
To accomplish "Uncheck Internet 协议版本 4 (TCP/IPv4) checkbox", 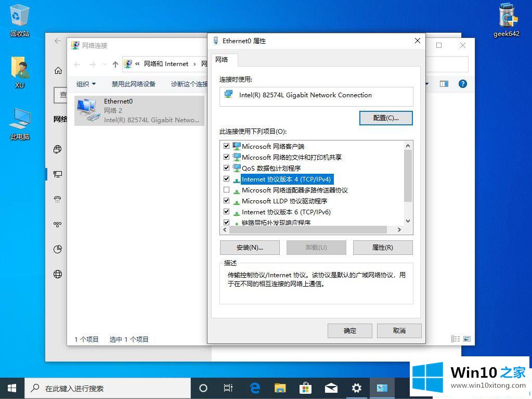I will (x=226, y=179).
